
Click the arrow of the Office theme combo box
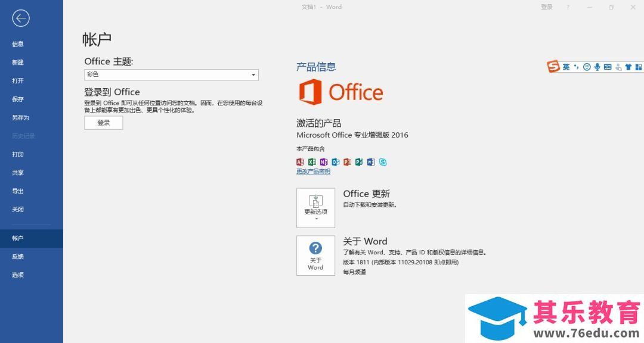253,74
